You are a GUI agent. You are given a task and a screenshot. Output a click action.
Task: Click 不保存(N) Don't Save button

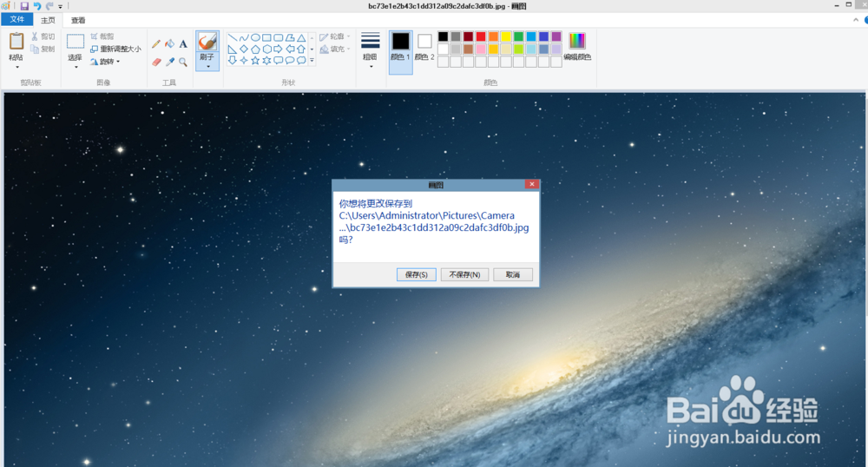tap(464, 274)
